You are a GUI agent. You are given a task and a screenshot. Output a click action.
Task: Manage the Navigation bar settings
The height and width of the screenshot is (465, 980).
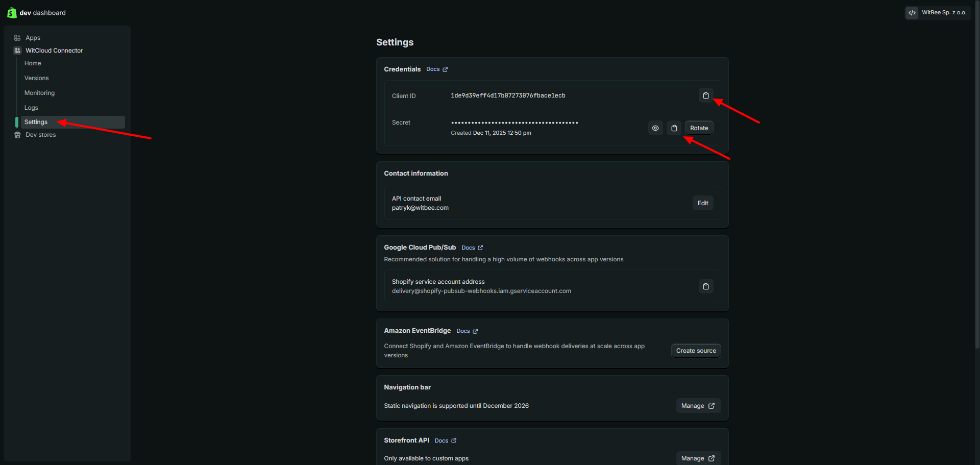click(698, 406)
